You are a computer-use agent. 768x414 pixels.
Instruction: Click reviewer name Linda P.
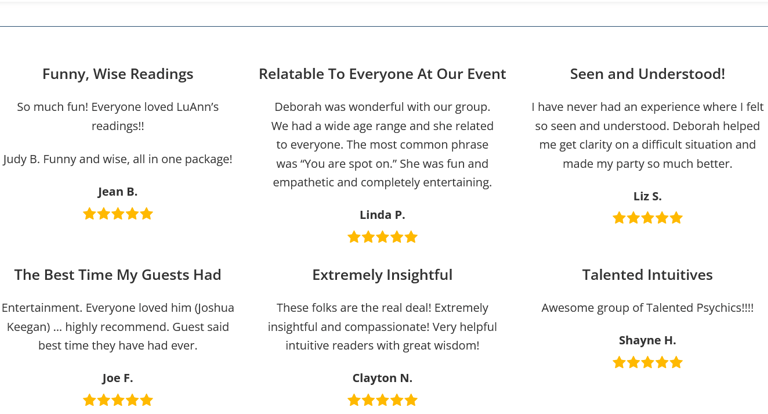(x=382, y=215)
